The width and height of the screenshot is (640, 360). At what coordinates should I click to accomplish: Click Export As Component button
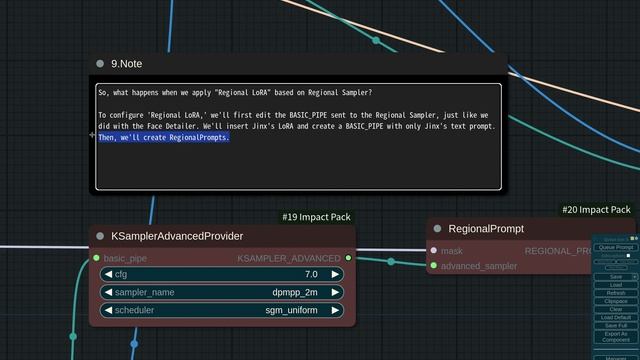(x=616, y=337)
